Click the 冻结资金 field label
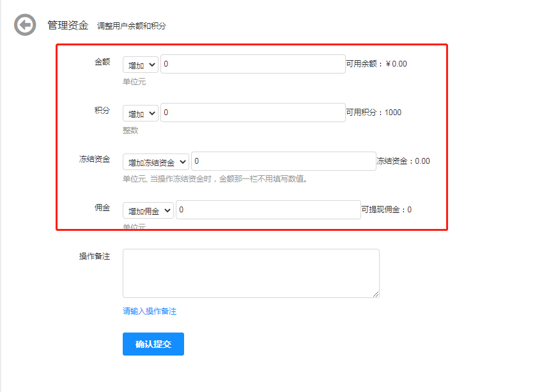Image resolution: width=535 pixels, height=392 pixels. pyautogui.click(x=95, y=159)
